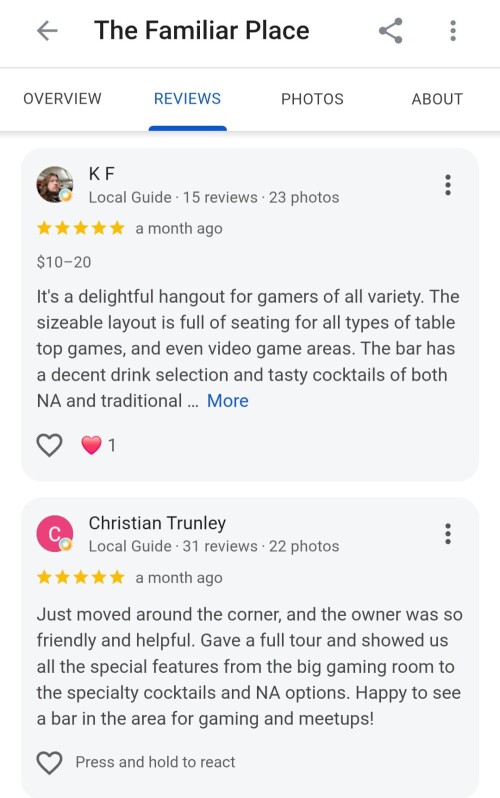
Task: Open Christian Trunley's pink avatar
Action: 54,533
